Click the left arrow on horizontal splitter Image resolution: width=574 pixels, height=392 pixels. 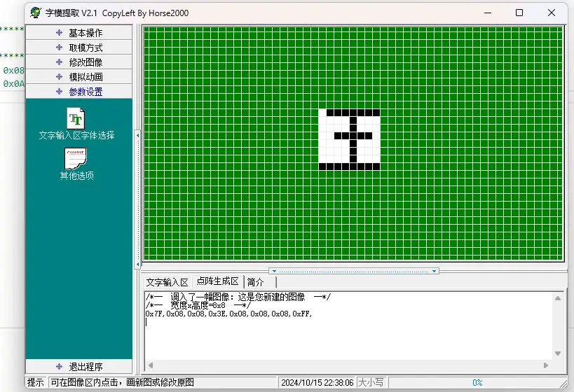pos(274,271)
